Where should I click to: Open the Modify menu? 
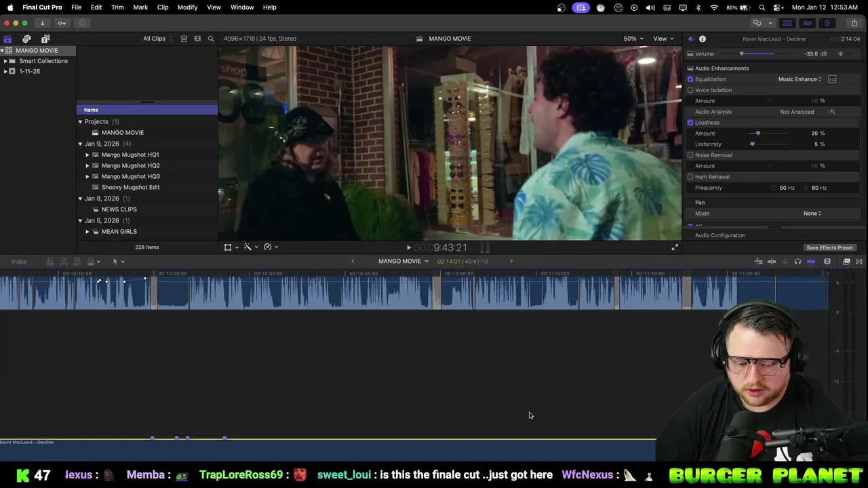[x=187, y=7]
